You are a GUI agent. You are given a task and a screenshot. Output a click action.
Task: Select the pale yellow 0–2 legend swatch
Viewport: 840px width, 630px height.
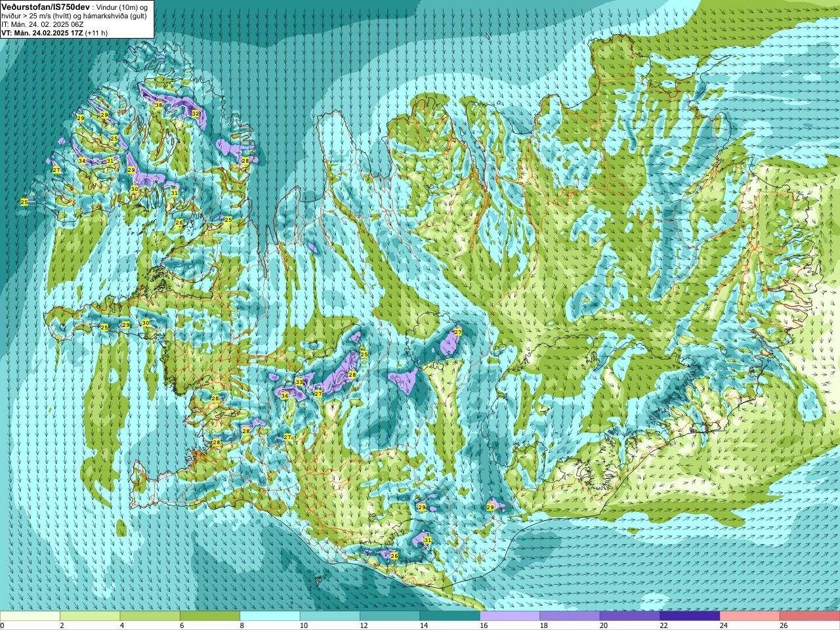[x=30, y=616]
